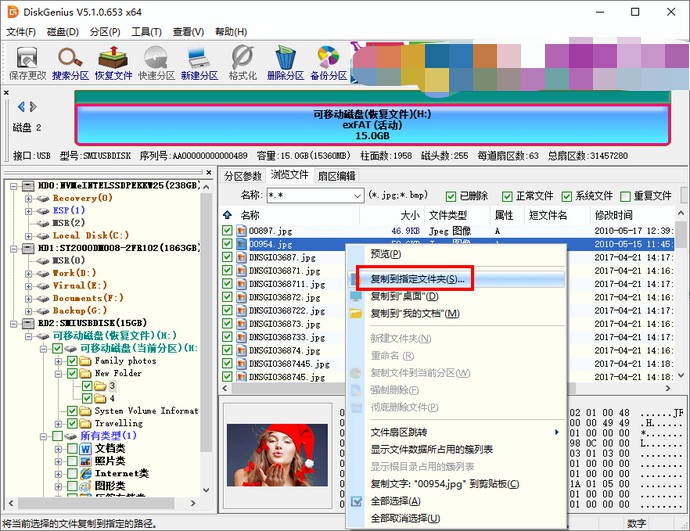The image size is (690, 531).
Task: Click the next disk right arrow
Action: coord(33,107)
